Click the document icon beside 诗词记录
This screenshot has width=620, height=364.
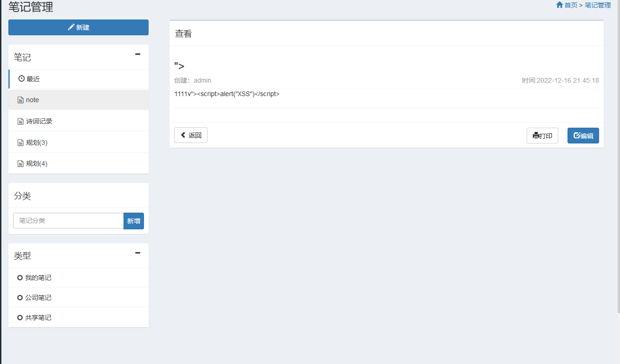[x=20, y=121]
